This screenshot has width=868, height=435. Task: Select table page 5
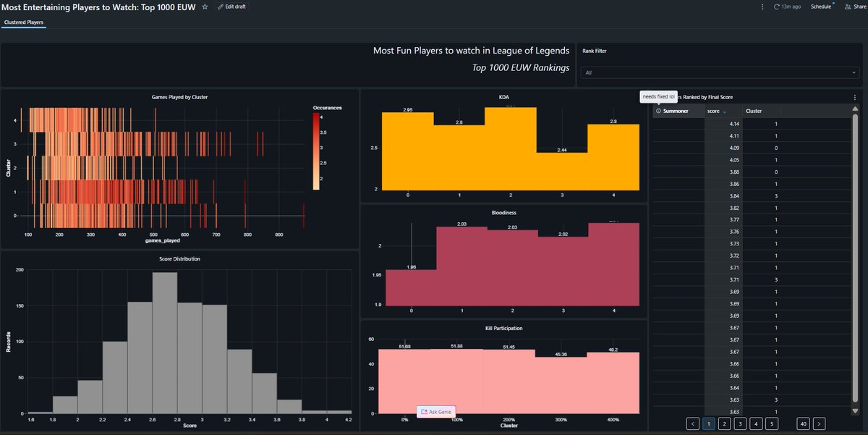pos(772,423)
